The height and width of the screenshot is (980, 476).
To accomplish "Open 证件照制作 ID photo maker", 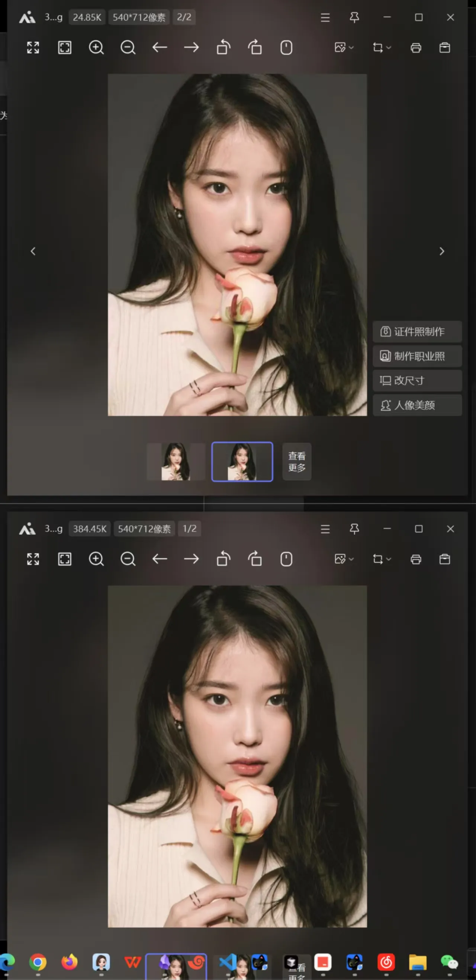I will 418,331.
